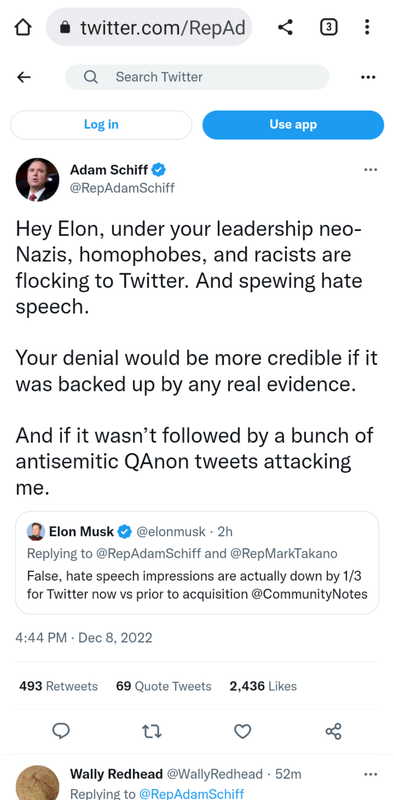Open the quoted Elon Musk tweet
Viewport: 394px width, 800px height.
tap(197, 563)
